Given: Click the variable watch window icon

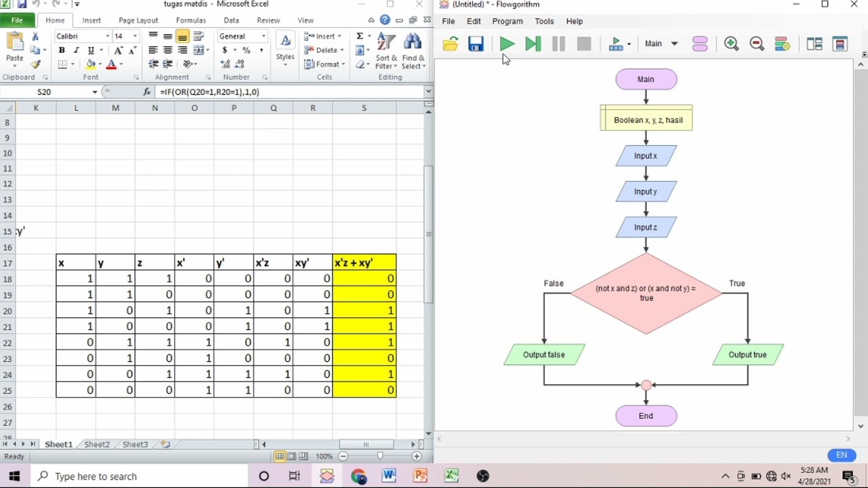Looking at the screenshot, I should (840, 44).
